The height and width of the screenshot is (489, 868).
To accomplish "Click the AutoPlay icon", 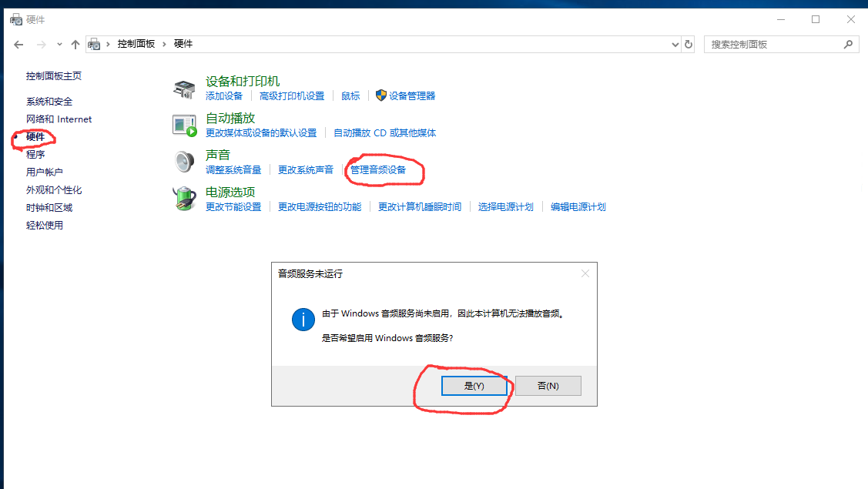I will point(184,125).
